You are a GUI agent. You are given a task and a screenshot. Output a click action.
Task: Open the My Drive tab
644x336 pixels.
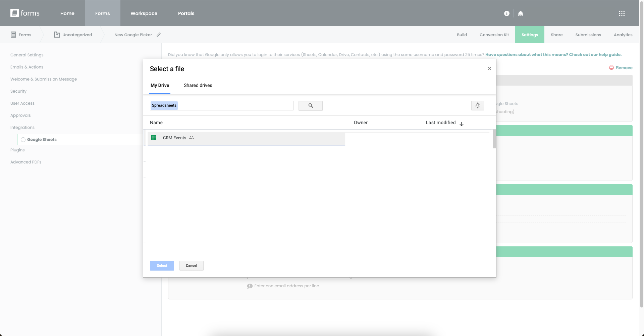click(160, 85)
